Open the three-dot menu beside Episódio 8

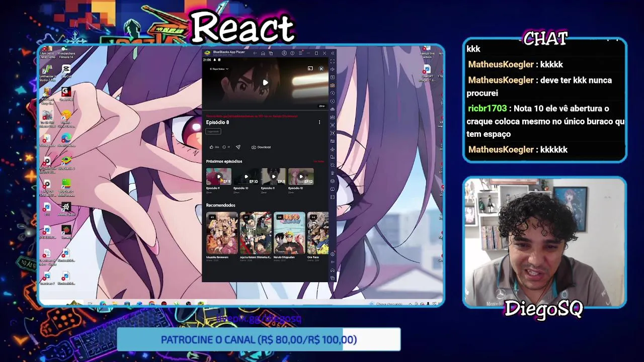click(x=319, y=122)
